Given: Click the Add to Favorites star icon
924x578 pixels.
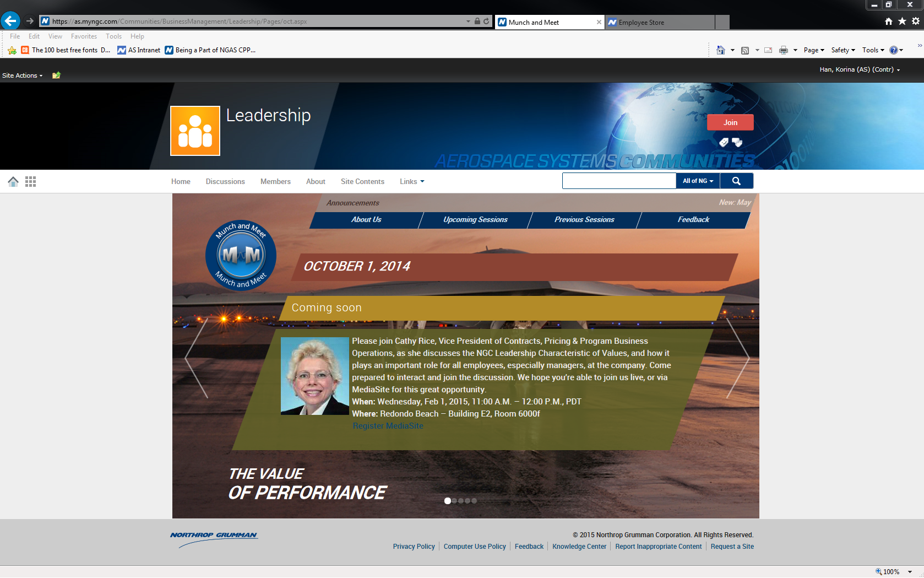Looking at the screenshot, I should pos(12,50).
